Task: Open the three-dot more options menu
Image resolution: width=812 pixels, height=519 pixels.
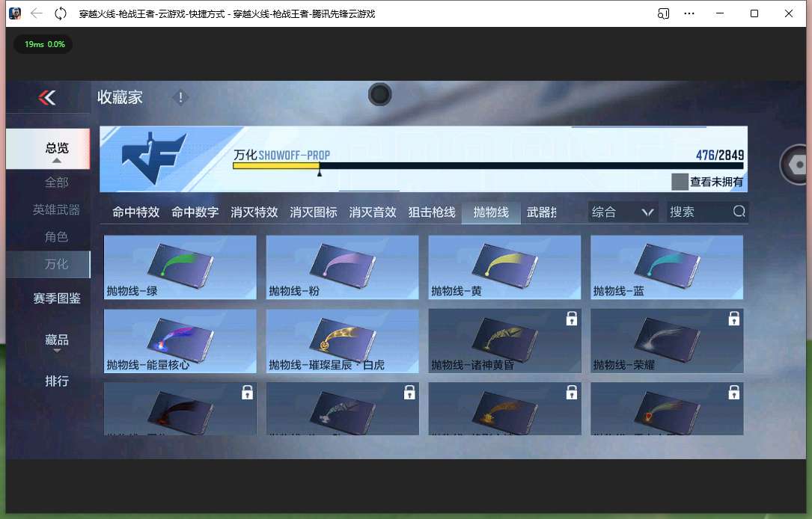Action: point(689,13)
